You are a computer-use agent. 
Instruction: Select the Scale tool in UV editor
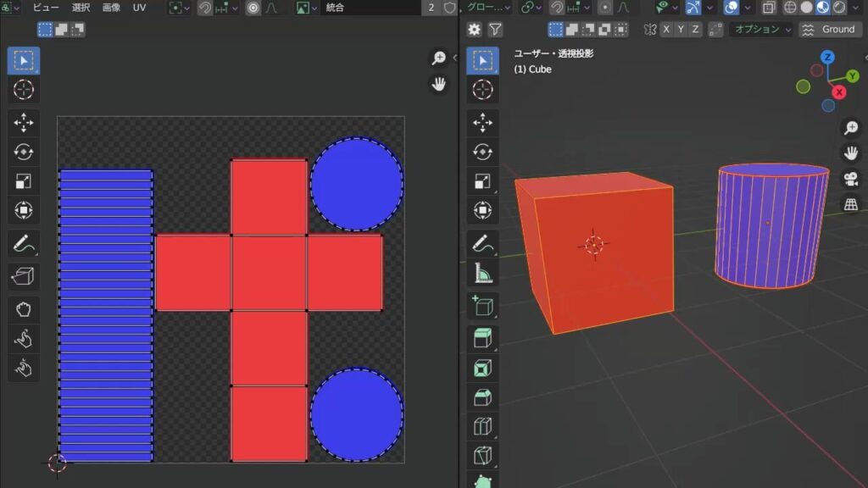[x=23, y=181]
